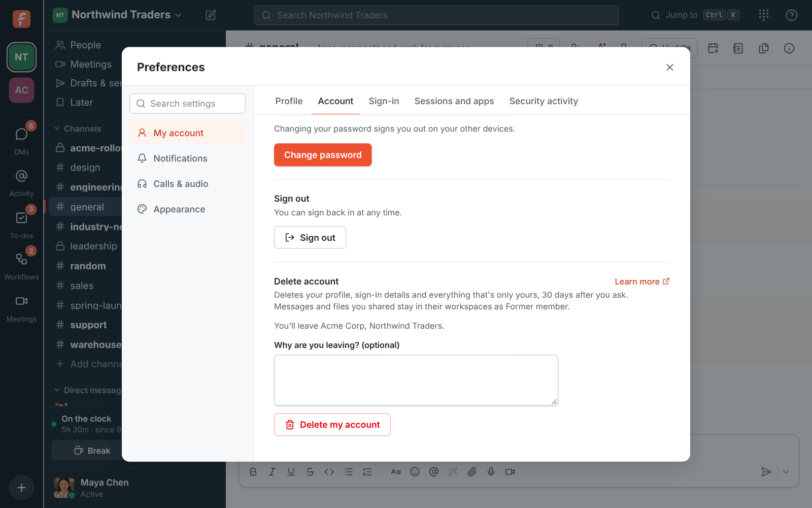The height and width of the screenshot is (508, 812).
Task: Open the help question mark icon
Action: click(x=791, y=15)
